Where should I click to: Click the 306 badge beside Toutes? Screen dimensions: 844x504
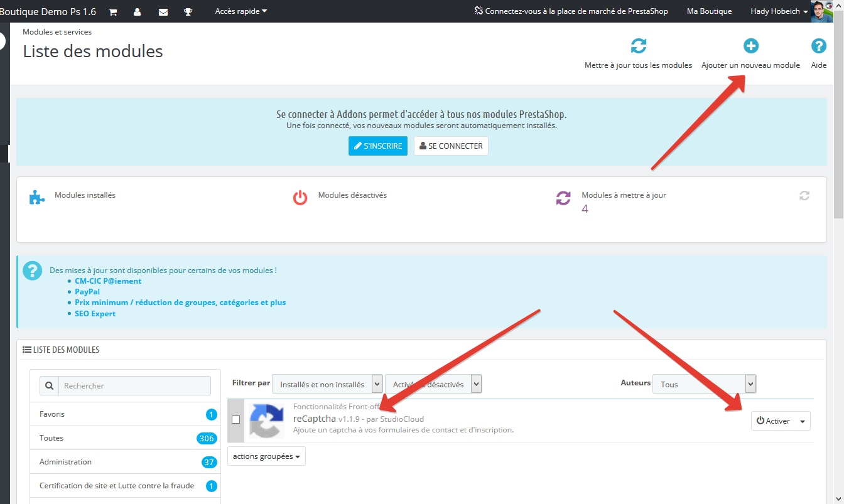[206, 439]
